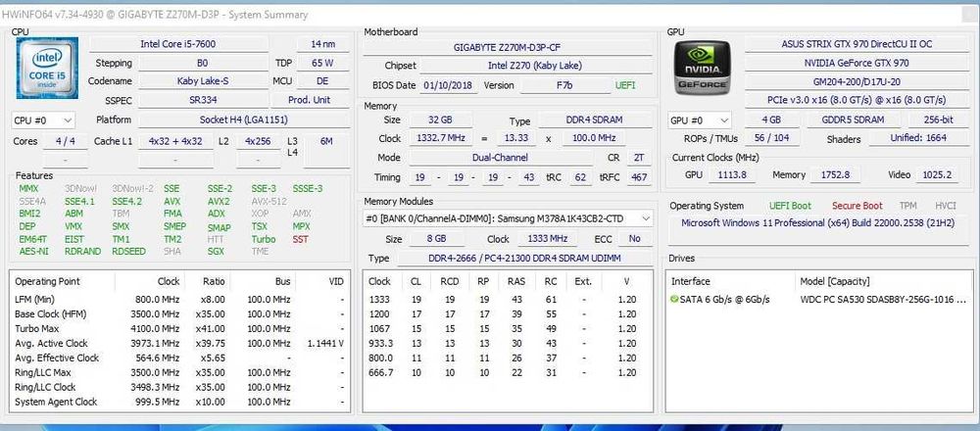Click the 2T command rate value

pos(639,158)
